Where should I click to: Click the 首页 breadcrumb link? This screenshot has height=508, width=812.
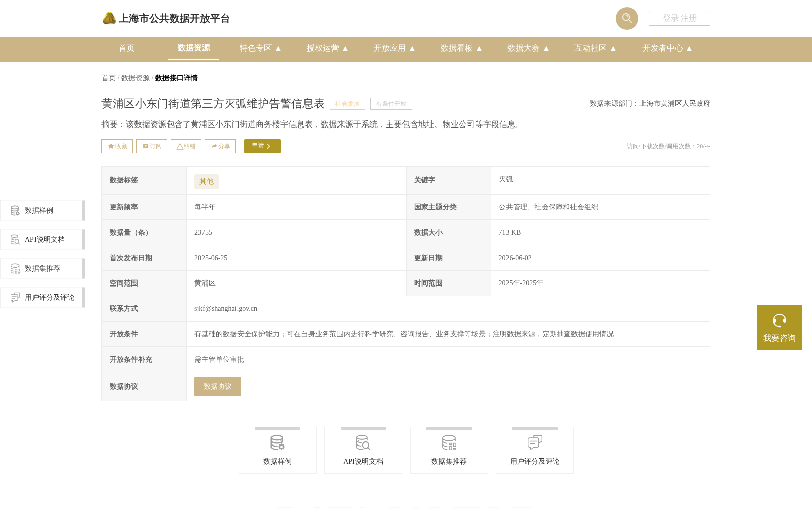[x=109, y=78]
